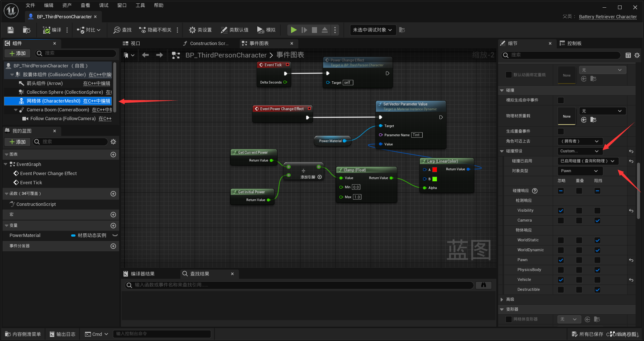Open the graph bookmarks dropdown icon

tap(129, 55)
